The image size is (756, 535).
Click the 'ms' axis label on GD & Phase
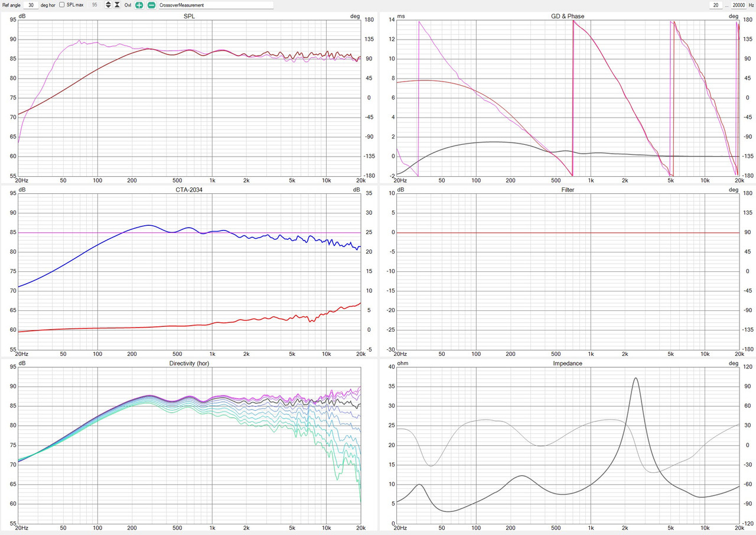click(x=401, y=16)
